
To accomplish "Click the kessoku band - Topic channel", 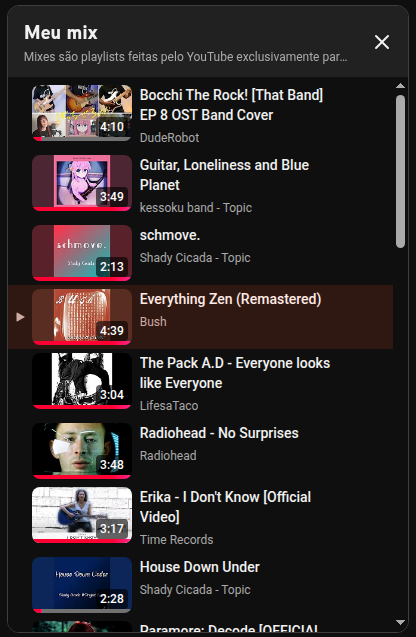I will [x=196, y=208].
